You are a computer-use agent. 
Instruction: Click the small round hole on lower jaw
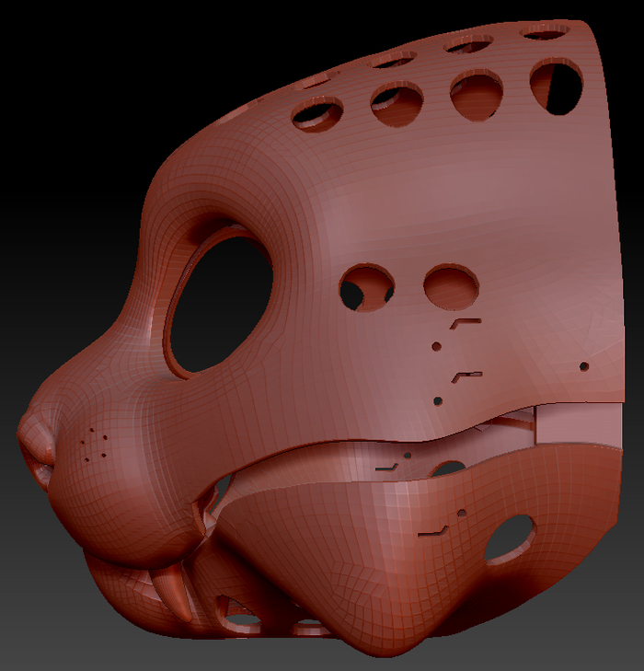462,513
